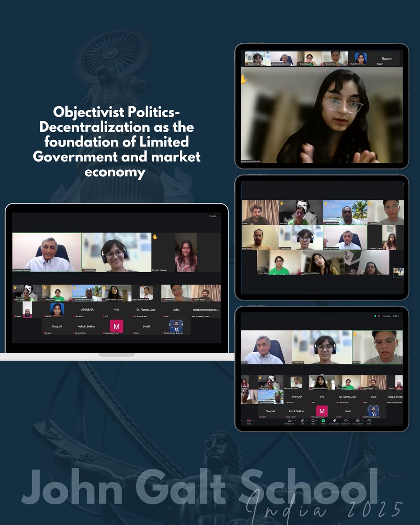Click the Dr. Ramsa Jaan tile on laptop
The image size is (420, 525).
tap(146, 310)
